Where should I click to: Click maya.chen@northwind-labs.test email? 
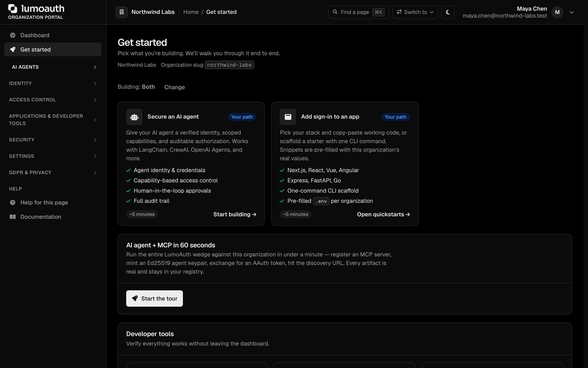click(x=505, y=16)
